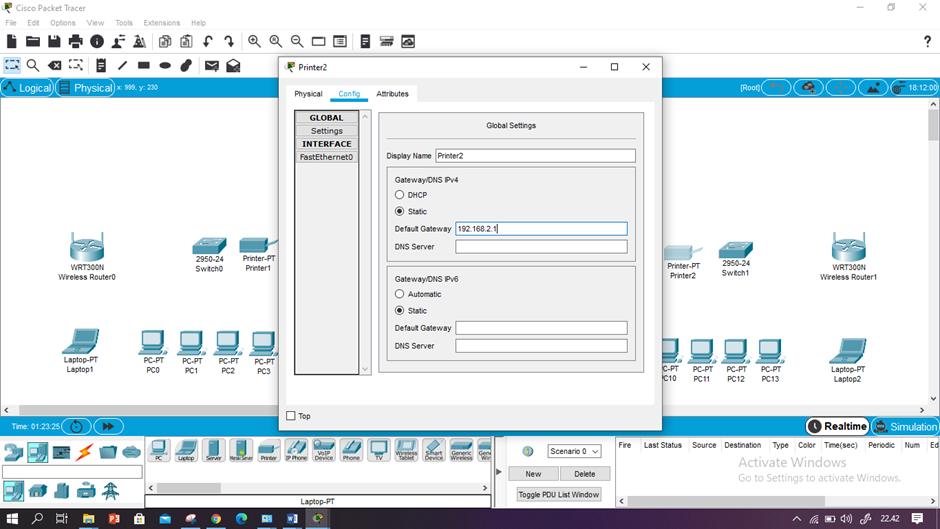Click the IPv6 Default Gateway field
Viewport: 940px width, 529px height.
[541, 328]
